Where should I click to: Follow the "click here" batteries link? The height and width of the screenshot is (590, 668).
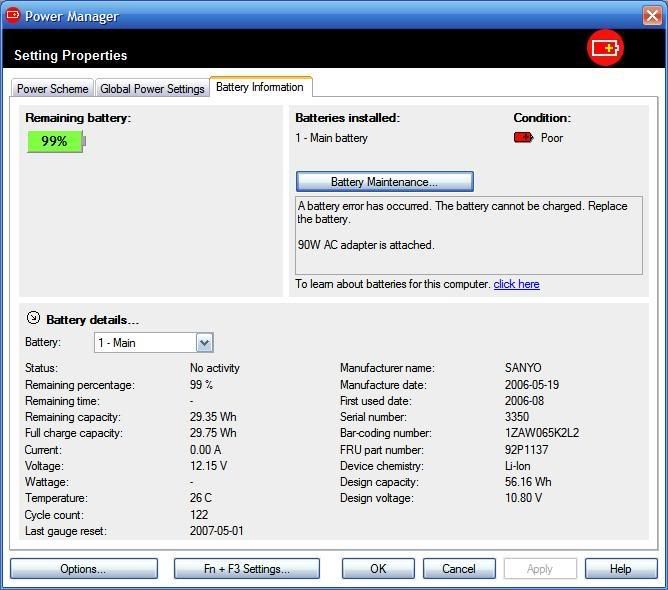(516, 284)
